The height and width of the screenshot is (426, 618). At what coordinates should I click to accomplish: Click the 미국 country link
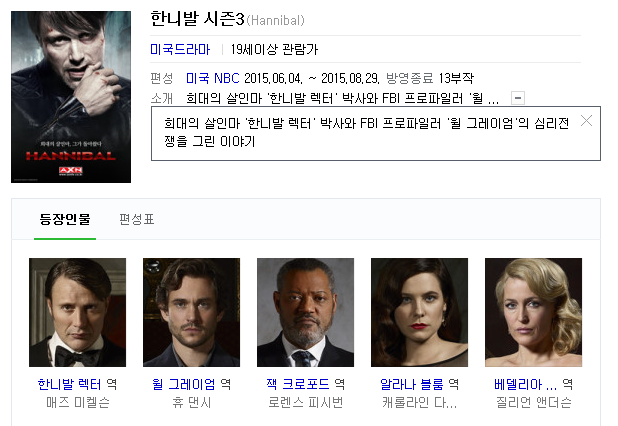pos(197,78)
